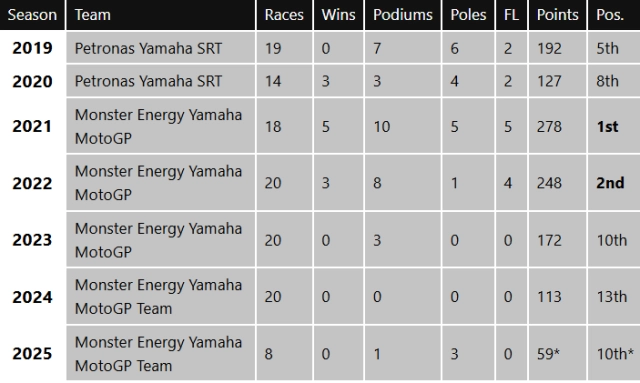
Task: Click the 2023 team name cell
Action: [161, 240]
